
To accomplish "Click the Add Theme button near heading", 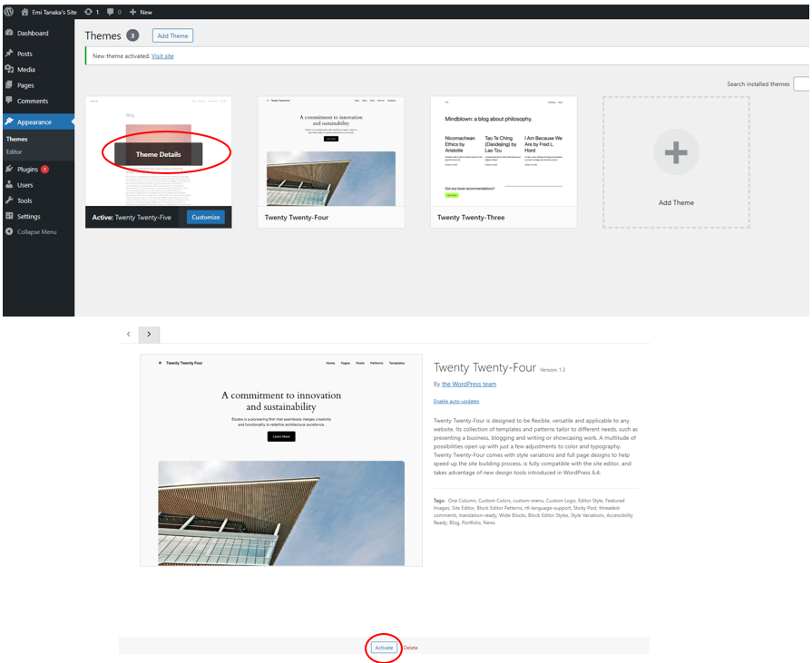I will click(x=172, y=35).
